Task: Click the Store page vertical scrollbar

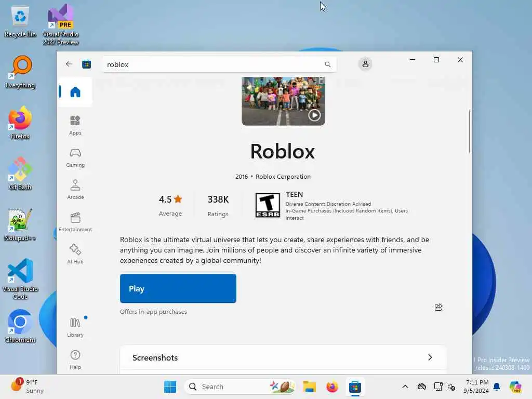Action: pyautogui.click(x=470, y=131)
